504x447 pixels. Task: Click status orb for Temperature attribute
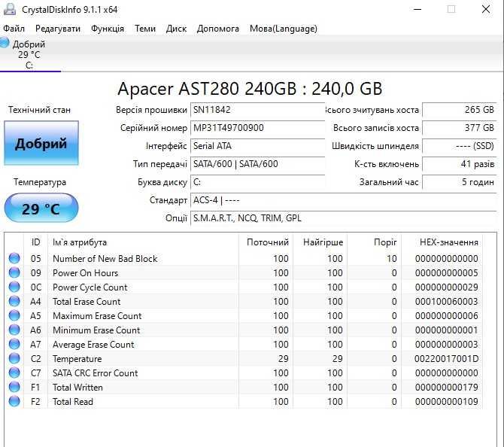tap(14, 358)
